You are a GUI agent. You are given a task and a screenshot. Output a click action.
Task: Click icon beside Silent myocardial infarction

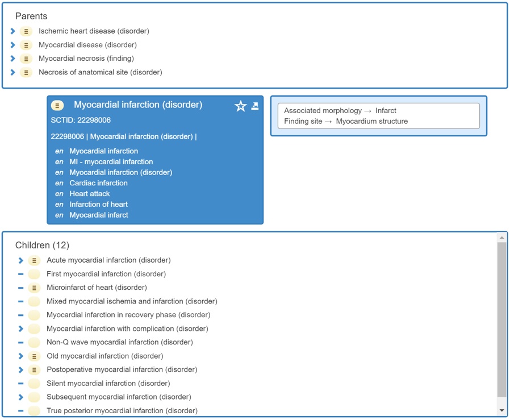pos(34,384)
